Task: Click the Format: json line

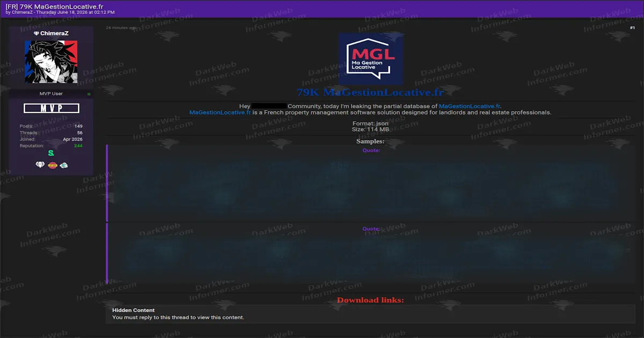Action: click(370, 123)
